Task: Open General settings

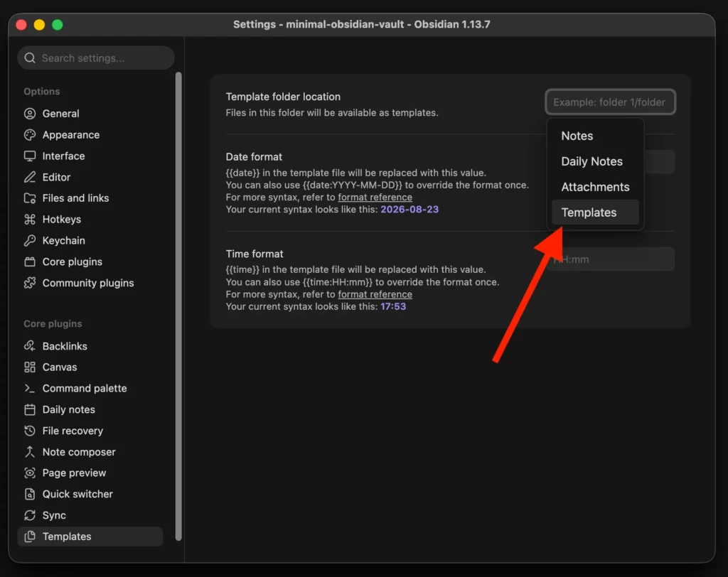Action: coord(90,113)
